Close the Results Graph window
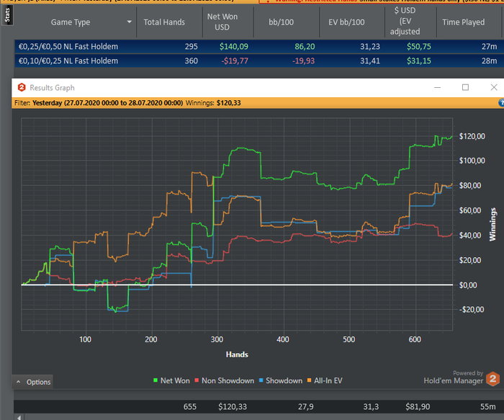Screen dimensions: 504x420 (x=493, y=87)
